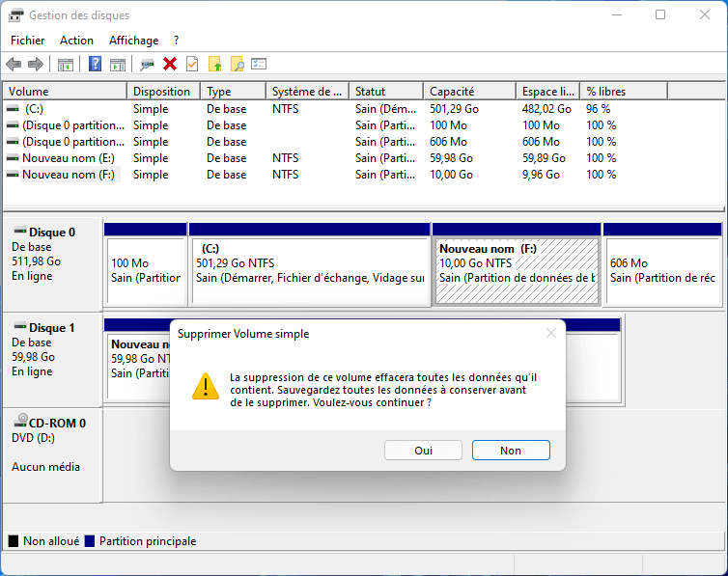This screenshot has height=576, width=728.
Task: Confirm deletion with the Oui button
Action: [x=423, y=451]
